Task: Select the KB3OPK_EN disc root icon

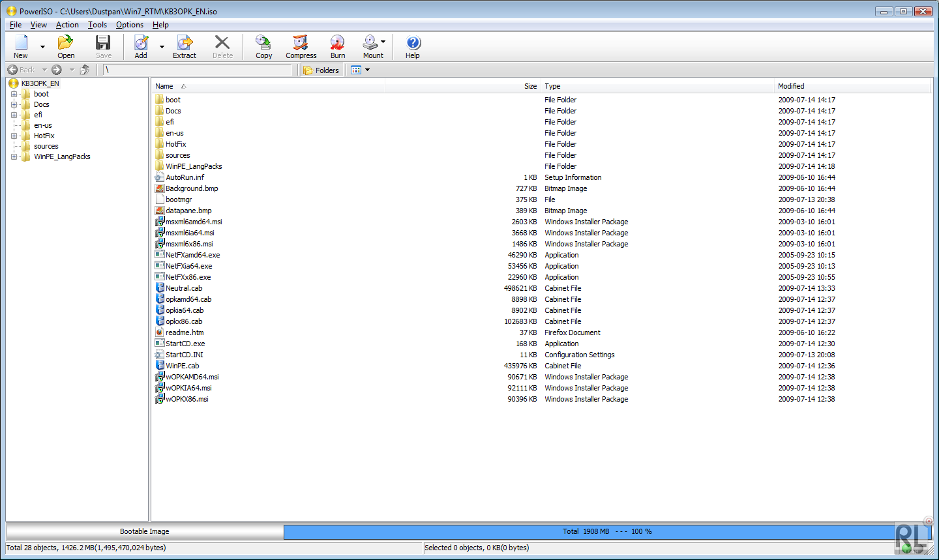Action: (13, 83)
